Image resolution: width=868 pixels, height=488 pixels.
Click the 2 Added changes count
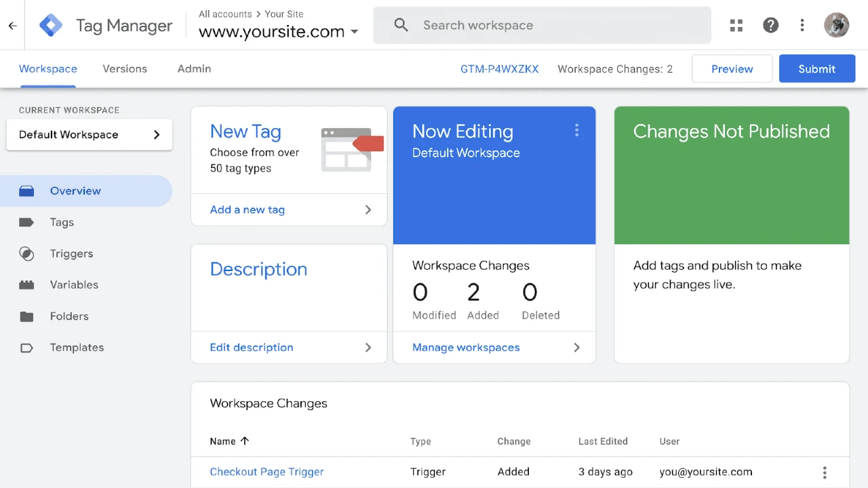click(473, 292)
